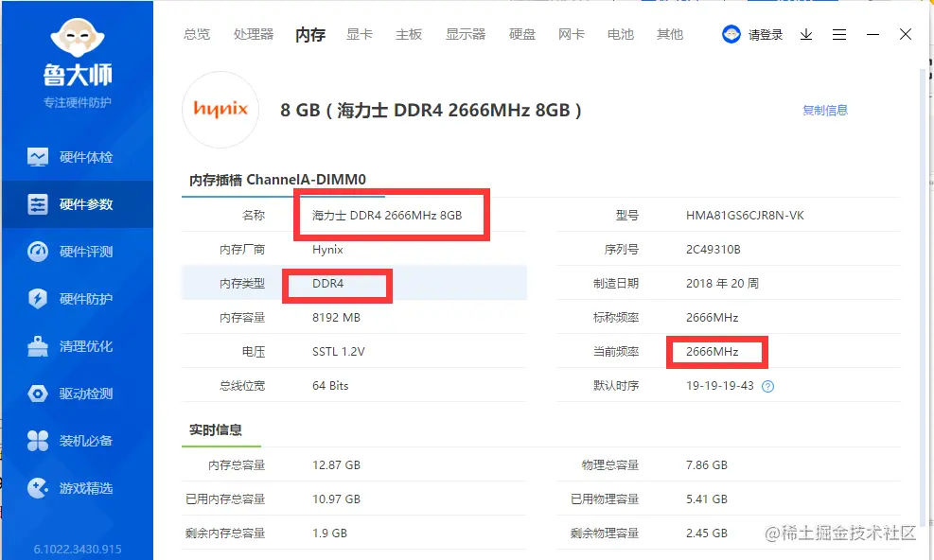Open 硬件评测 benchmark section
This screenshot has height=560, width=934.
click(x=78, y=252)
